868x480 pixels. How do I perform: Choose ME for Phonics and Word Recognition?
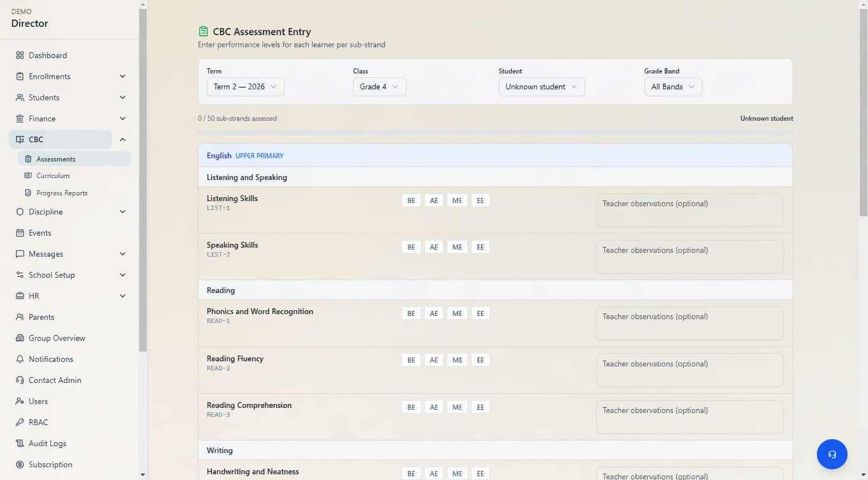[457, 313]
